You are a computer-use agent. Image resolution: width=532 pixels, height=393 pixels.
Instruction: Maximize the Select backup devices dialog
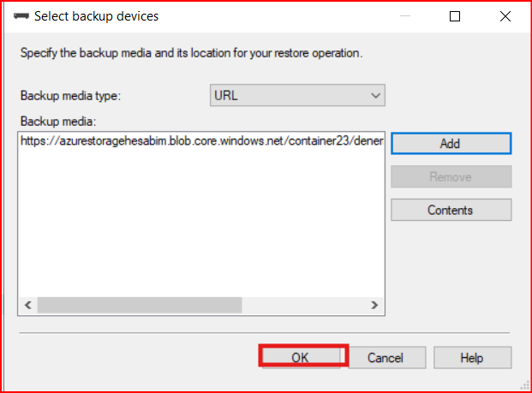455,16
